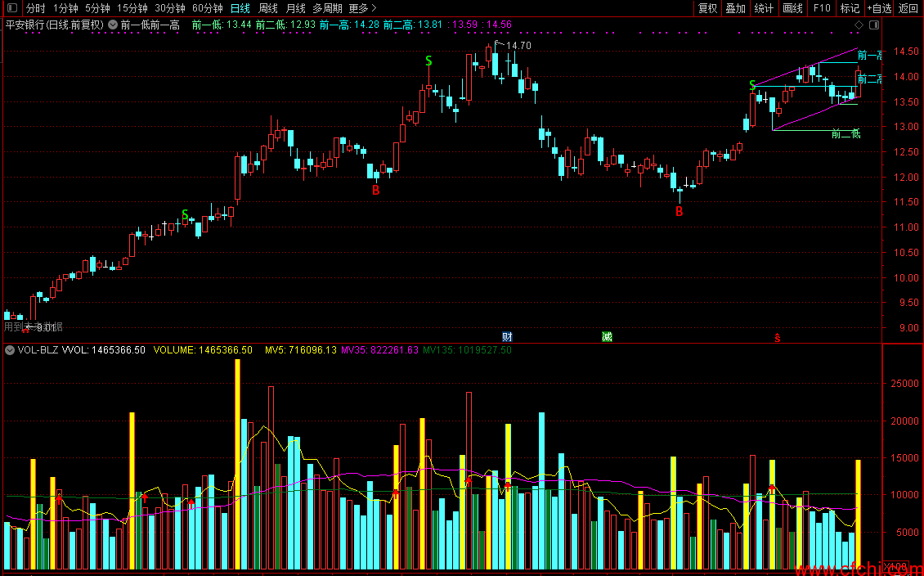Viewport: 924px width, 576px height.
Task: Click the red B signal near 11.75
Action: [375, 190]
